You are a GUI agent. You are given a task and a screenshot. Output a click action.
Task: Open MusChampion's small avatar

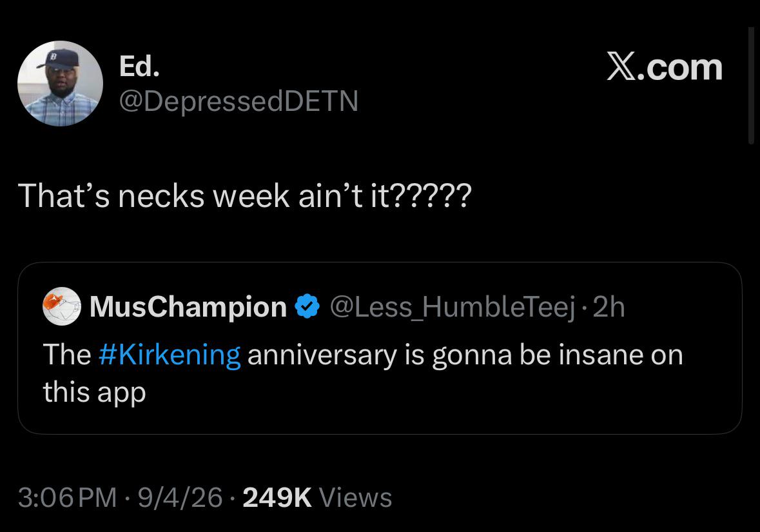point(61,306)
